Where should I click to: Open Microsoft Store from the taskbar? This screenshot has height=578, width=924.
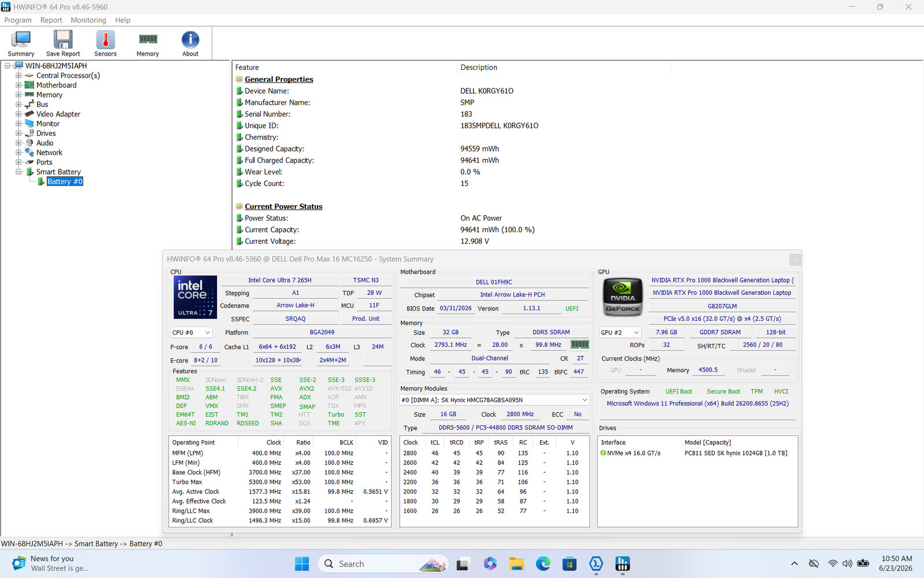click(x=569, y=564)
